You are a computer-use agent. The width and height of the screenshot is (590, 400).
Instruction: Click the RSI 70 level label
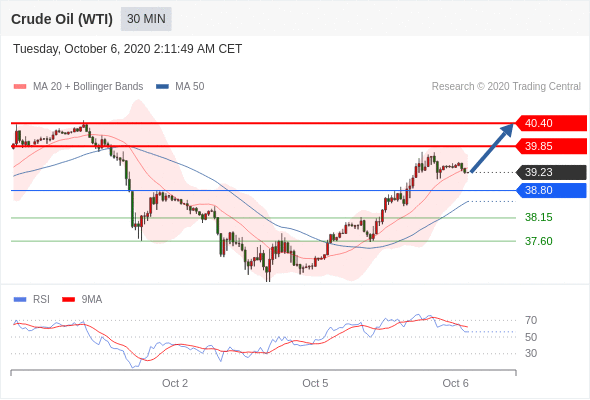point(531,321)
